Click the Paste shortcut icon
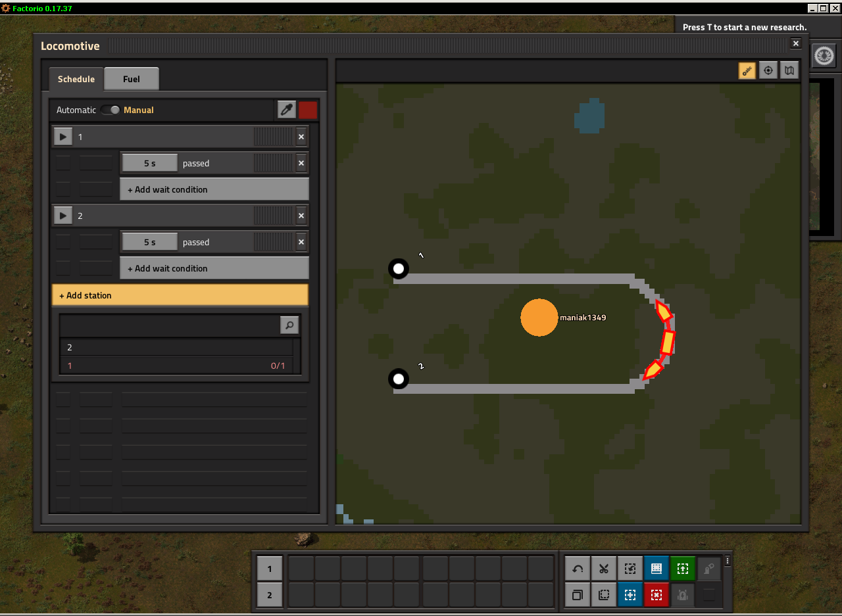Screen dimensions: 842x616 [x=604, y=595]
